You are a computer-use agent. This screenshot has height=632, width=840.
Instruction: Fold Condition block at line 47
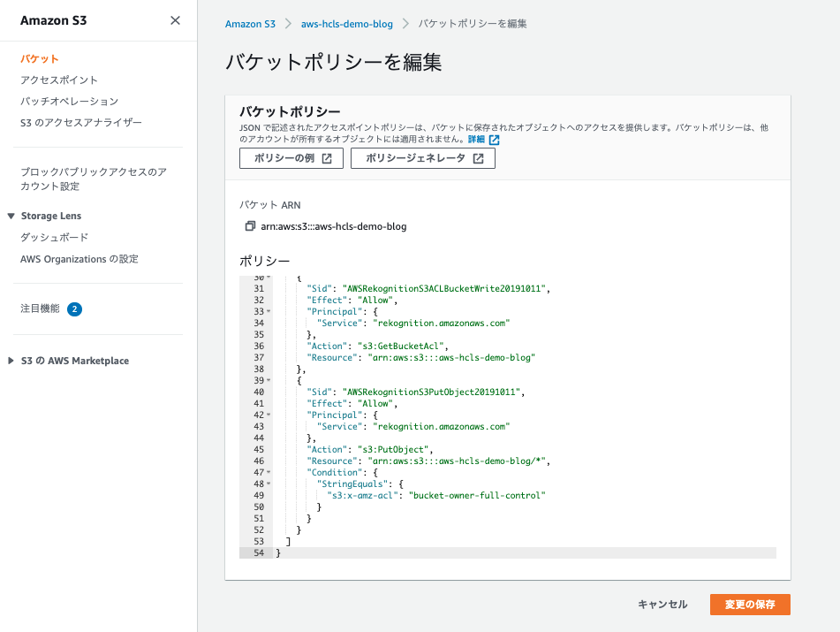point(269,472)
